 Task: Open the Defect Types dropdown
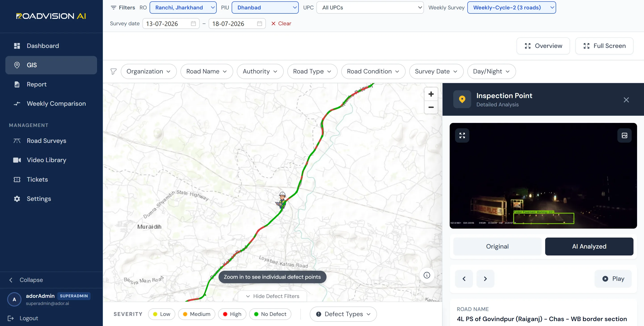coord(343,314)
